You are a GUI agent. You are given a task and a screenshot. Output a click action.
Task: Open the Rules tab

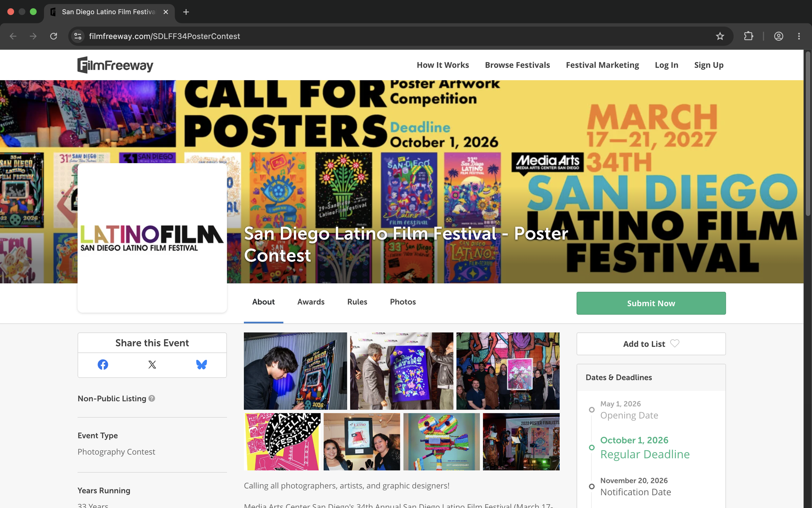(x=357, y=302)
